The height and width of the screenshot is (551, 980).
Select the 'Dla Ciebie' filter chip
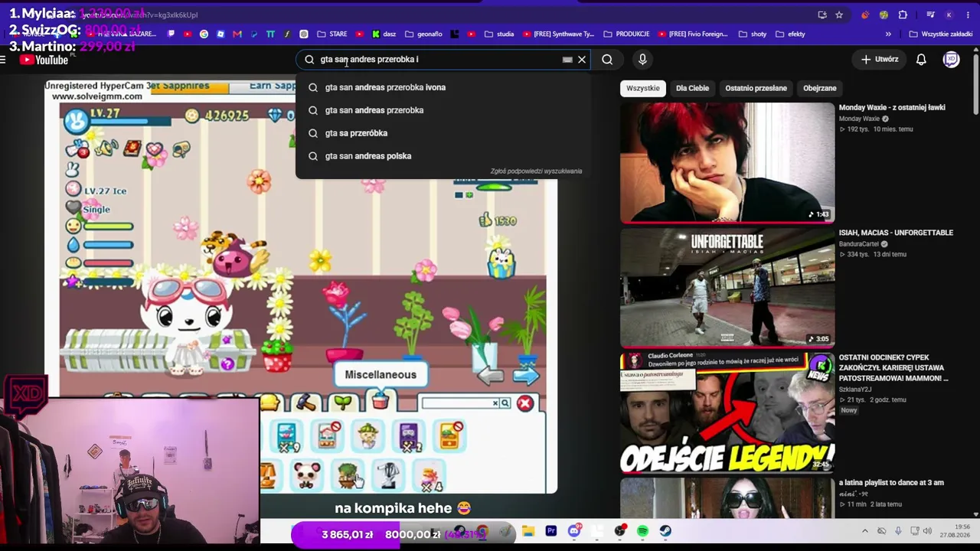(692, 88)
